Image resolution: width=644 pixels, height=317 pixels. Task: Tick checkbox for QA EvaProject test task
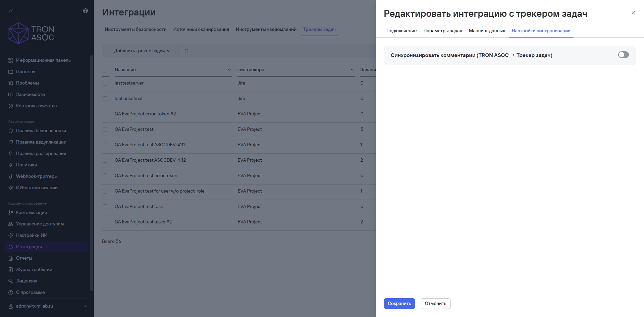[x=105, y=207]
